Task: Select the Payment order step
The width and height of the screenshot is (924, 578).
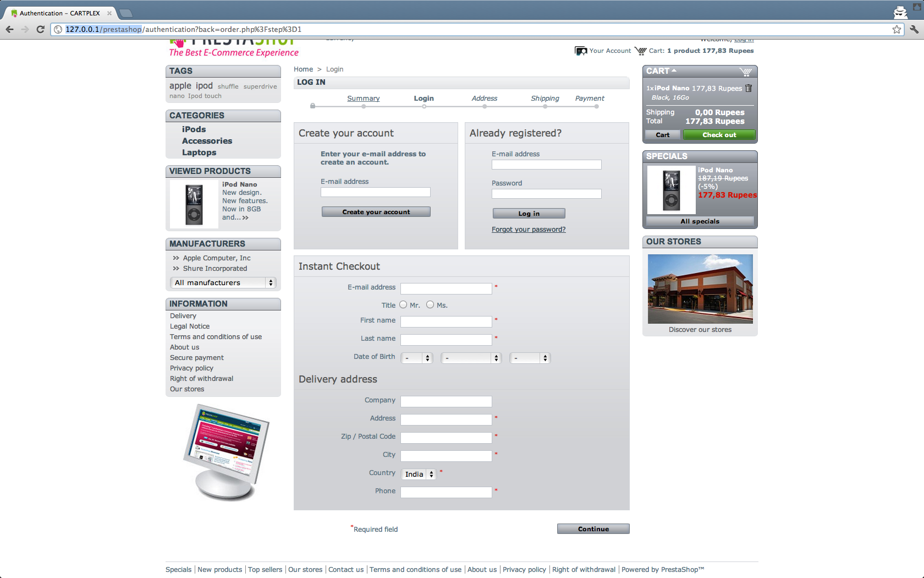Action: tap(590, 99)
